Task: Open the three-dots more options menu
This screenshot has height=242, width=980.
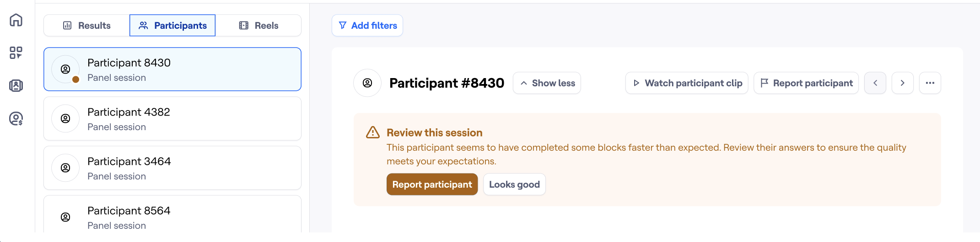Action: 930,83
